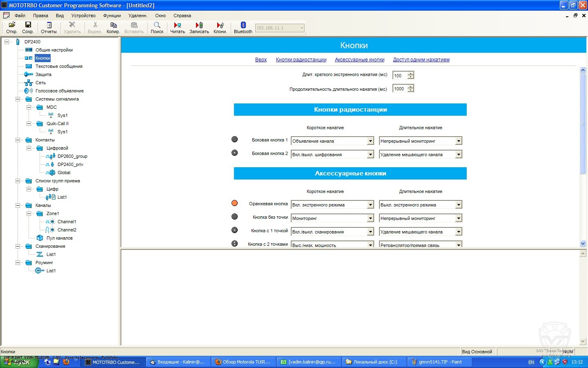Click the Save (Сохр.) floppy icon

(x=28, y=25)
